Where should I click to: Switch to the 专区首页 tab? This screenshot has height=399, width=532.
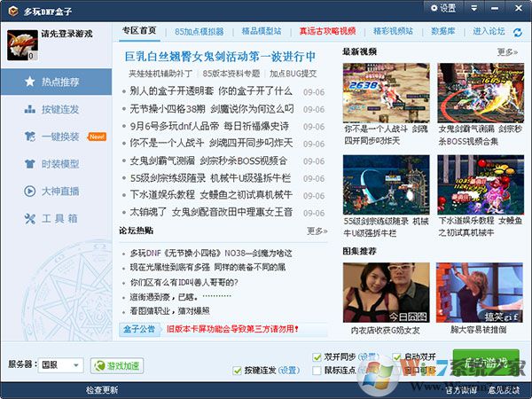coord(139,31)
